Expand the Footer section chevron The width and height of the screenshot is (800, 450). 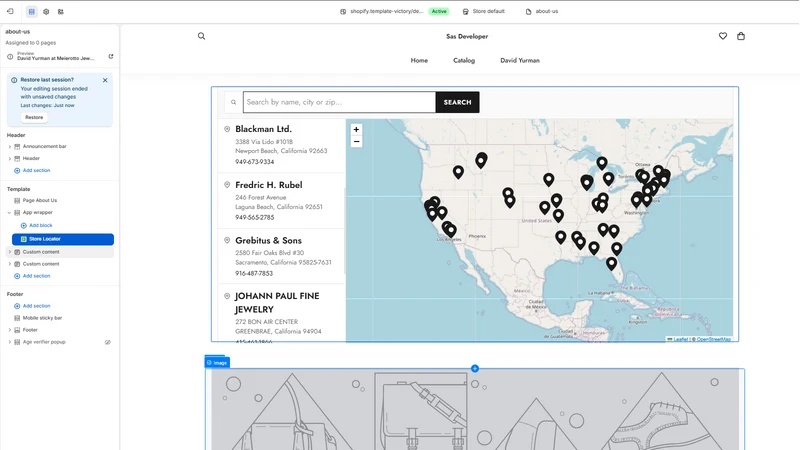coord(10,330)
